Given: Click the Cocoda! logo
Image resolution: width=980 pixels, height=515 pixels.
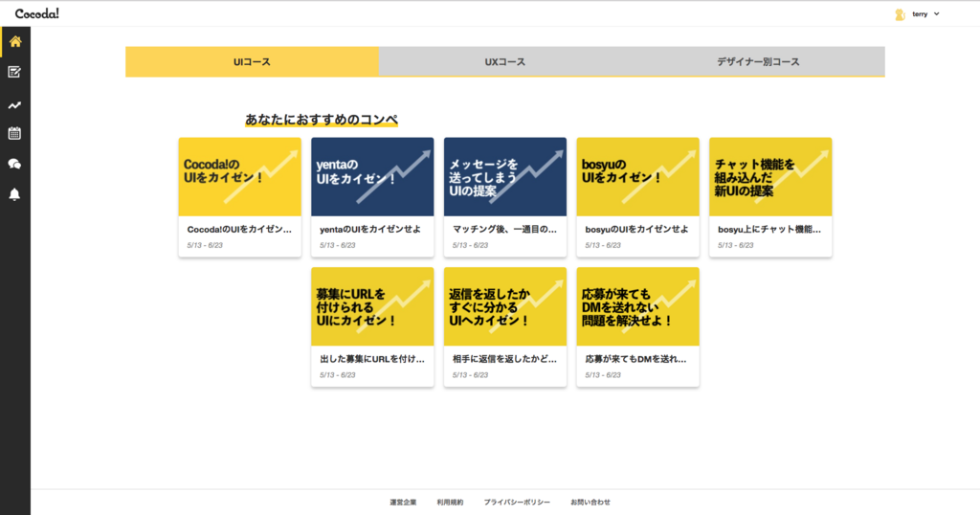Looking at the screenshot, I should point(37,13).
